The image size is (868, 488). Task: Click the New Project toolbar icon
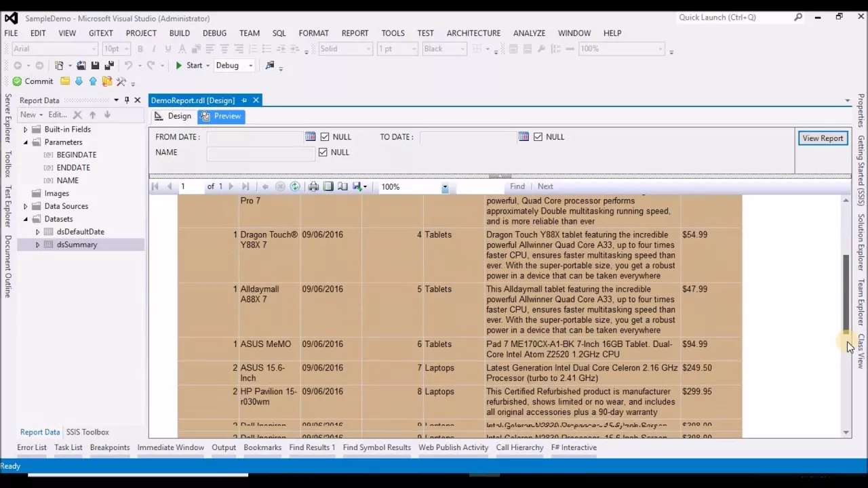click(x=59, y=66)
